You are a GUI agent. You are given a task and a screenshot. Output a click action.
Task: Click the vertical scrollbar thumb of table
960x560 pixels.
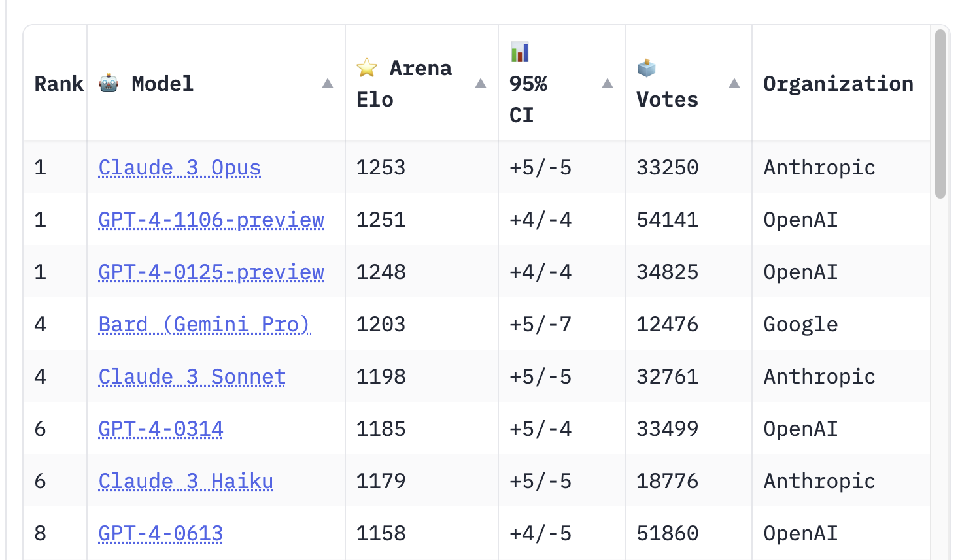tap(940, 114)
